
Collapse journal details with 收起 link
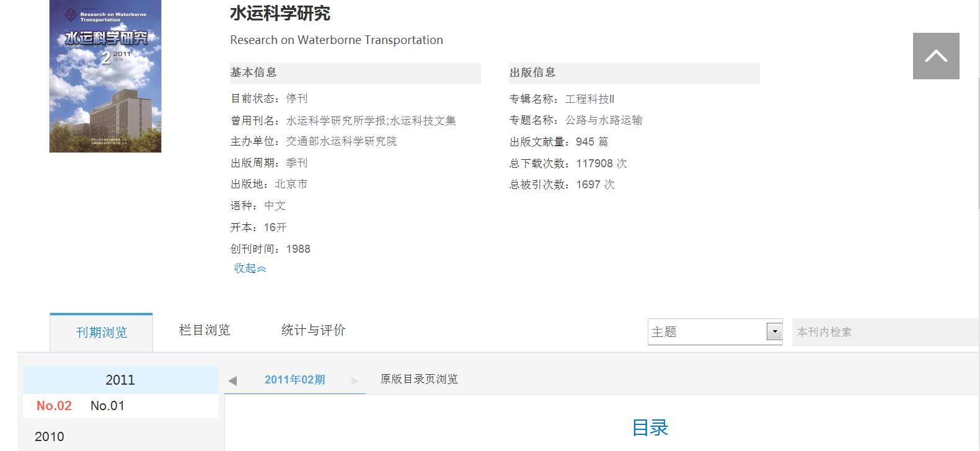[249, 268]
